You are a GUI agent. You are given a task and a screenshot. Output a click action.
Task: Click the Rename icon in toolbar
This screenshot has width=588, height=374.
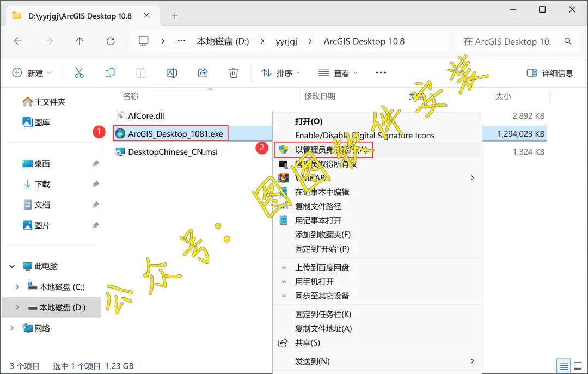point(171,73)
